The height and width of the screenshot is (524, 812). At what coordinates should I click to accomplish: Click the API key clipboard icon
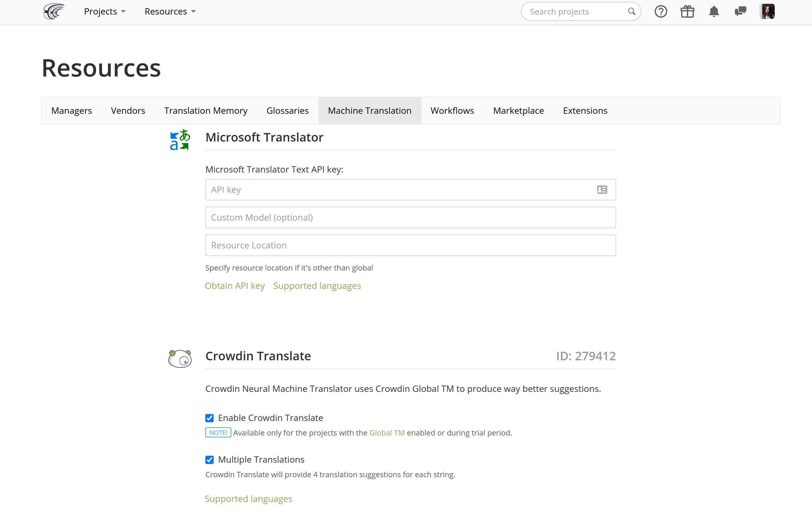coord(603,190)
